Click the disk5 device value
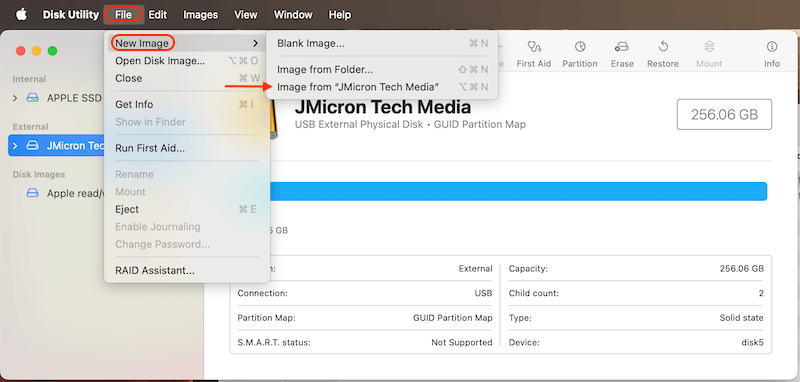This screenshot has height=382, width=800. 753,343
